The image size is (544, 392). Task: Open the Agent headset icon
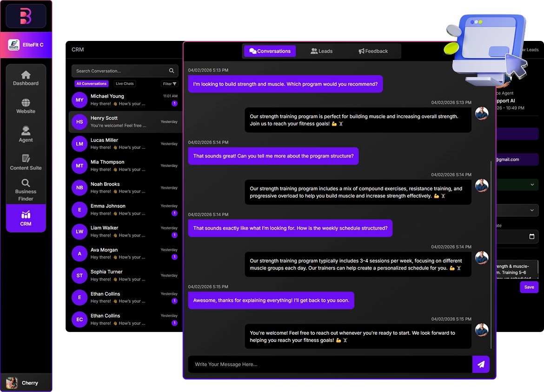tap(26, 131)
